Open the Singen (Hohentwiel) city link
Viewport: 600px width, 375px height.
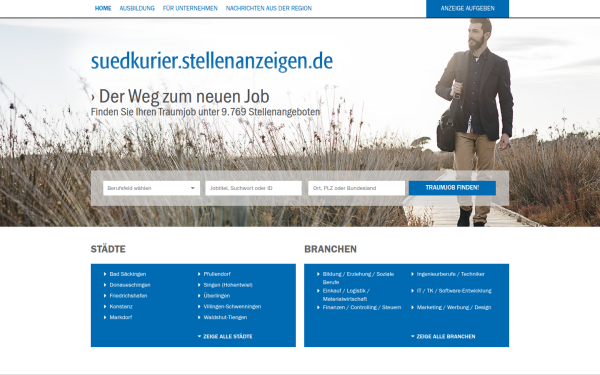[228, 285]
